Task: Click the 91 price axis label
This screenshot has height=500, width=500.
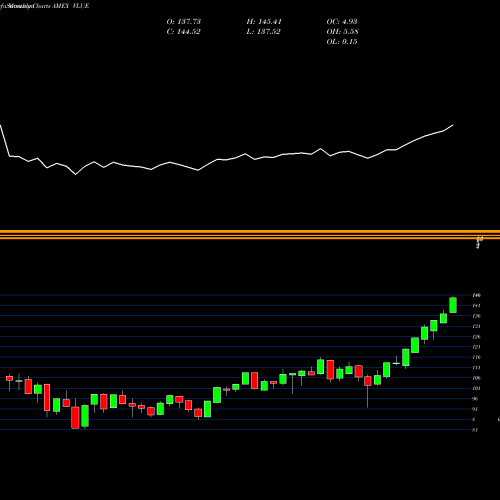Action: 475,409
